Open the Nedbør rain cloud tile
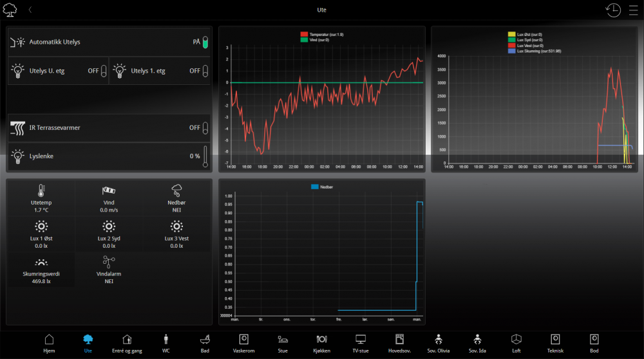 click(176, 198)
